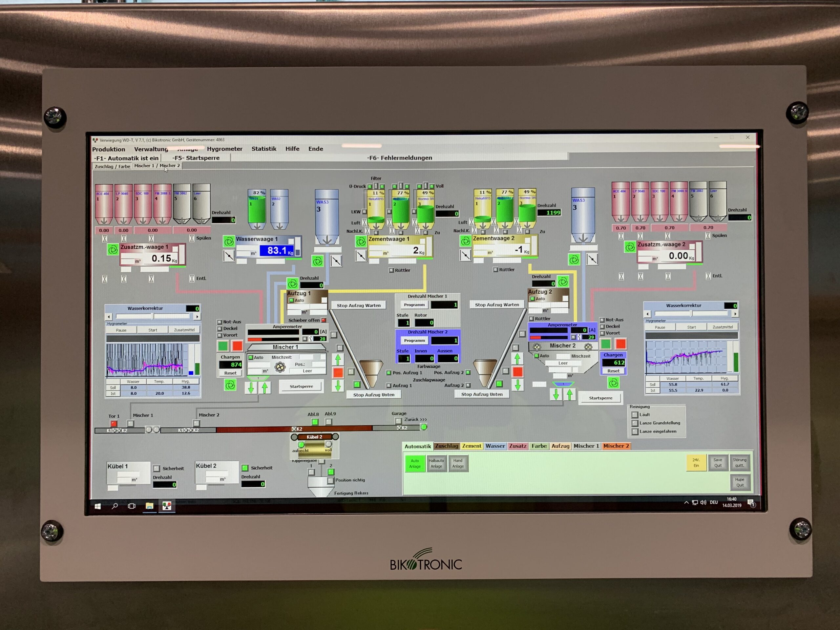This screenshot has height=630, width=840.
Task: Select the Wasser tab in the bottom panel
Action: [x=495, y=446]
